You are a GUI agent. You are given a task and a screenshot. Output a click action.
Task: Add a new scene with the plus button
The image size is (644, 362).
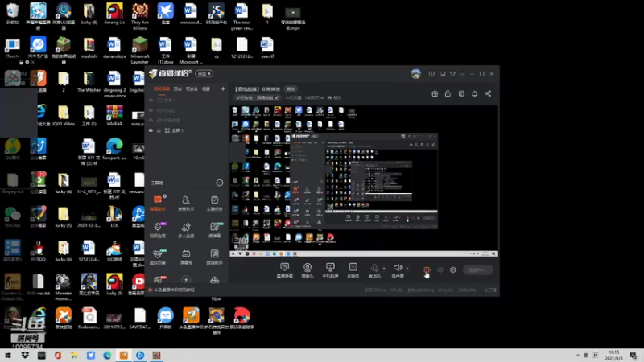point(223,88)
